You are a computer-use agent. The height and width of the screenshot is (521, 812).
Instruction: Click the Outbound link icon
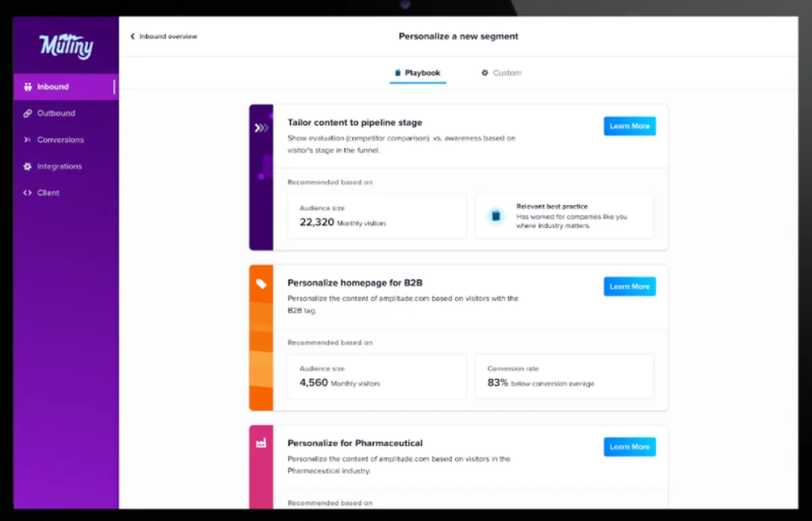28,113
